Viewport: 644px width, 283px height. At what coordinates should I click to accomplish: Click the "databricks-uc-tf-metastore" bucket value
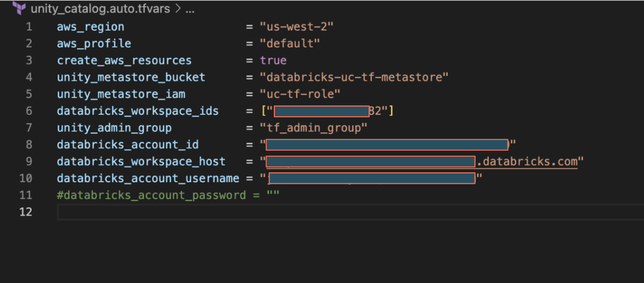click(x=354, y=77)
